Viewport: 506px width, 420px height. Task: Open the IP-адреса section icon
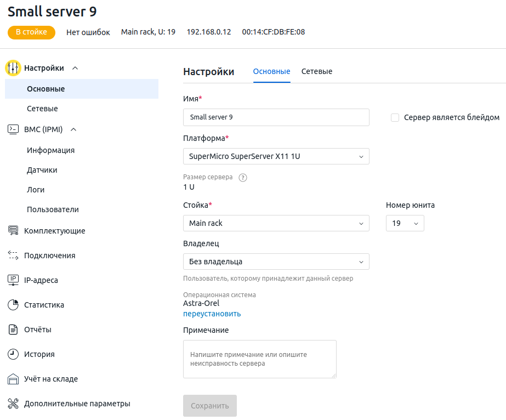[x=13, y=280]
